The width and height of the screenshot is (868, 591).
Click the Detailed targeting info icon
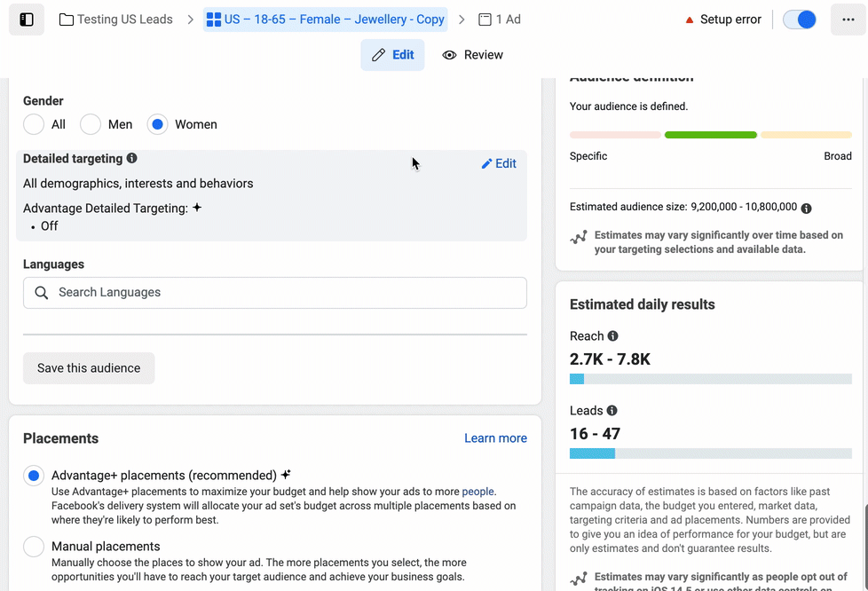tap(132, 159)
